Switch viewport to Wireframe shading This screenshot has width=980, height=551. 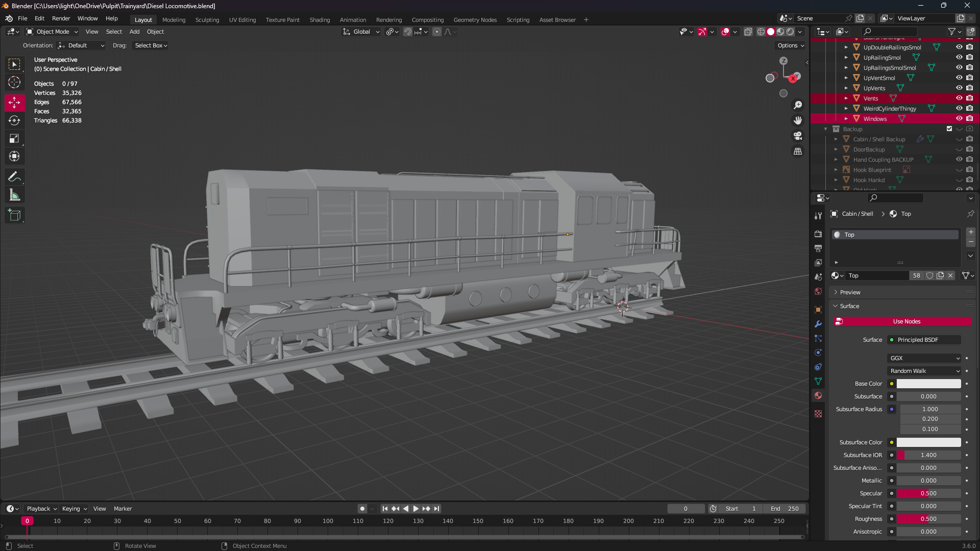(x=761, y=31)
